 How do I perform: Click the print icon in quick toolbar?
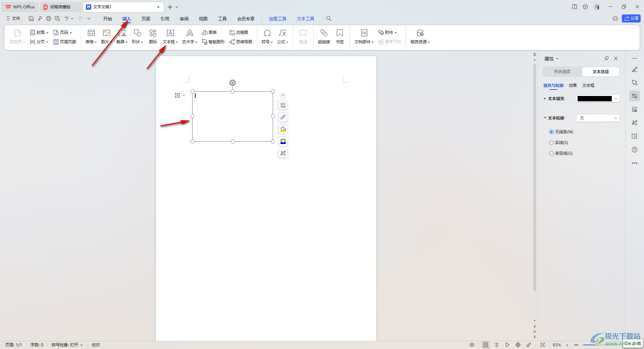(x=49, y=19)
